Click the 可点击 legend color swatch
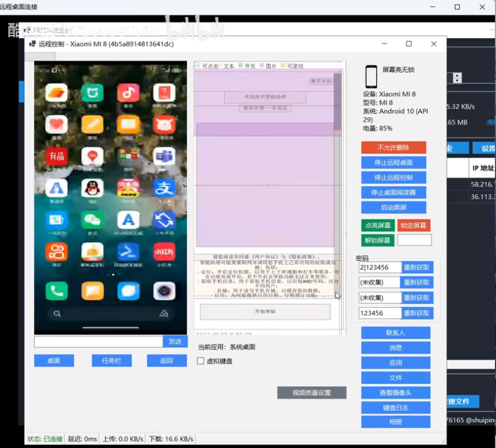Image resolution: width=496 pixels, height=448 pixels. (198, 66)
